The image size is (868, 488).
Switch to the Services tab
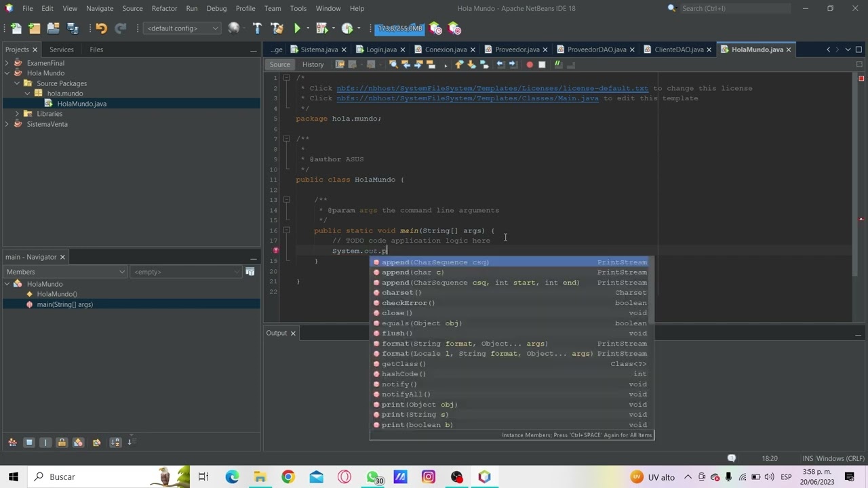[61, 49]
